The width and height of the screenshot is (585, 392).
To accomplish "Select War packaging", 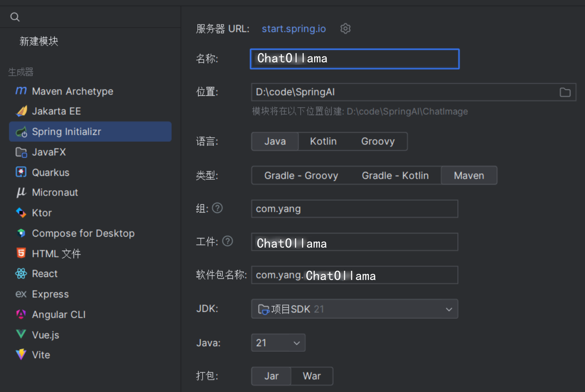I will [x=312, y=376].
